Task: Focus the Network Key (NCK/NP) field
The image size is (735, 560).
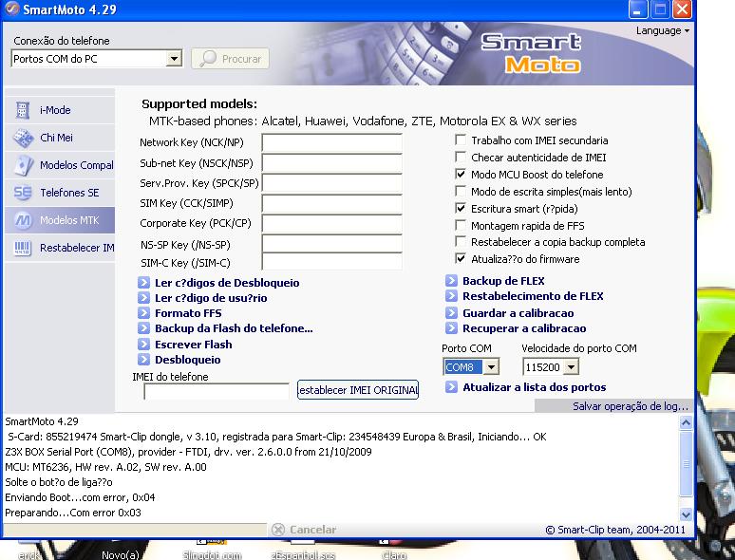Action: [331, 142]
